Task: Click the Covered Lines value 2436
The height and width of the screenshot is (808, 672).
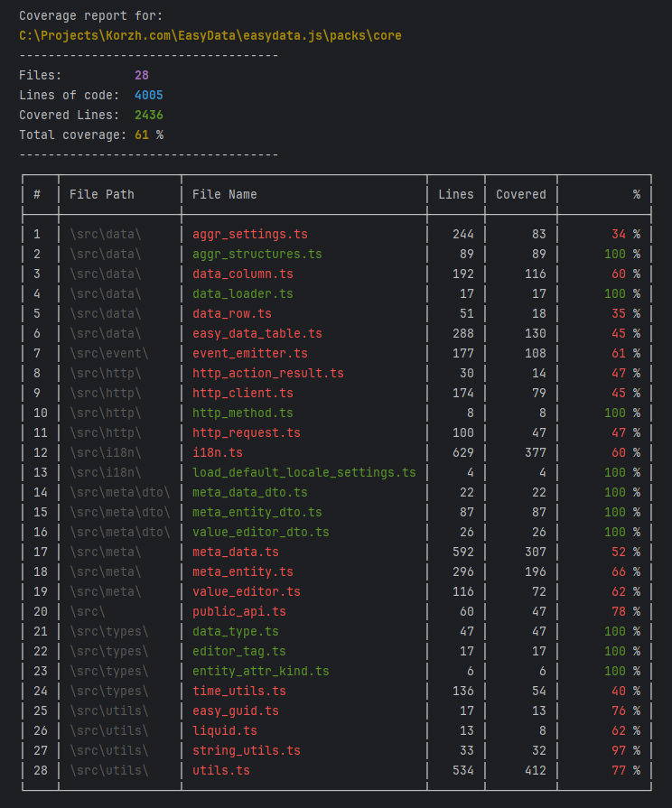Action: [x=149, y=115]
